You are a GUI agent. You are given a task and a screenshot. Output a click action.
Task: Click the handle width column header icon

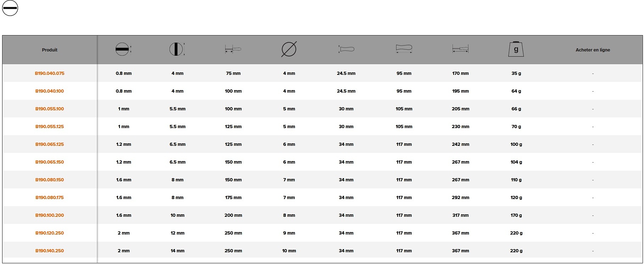click(346, 49)
